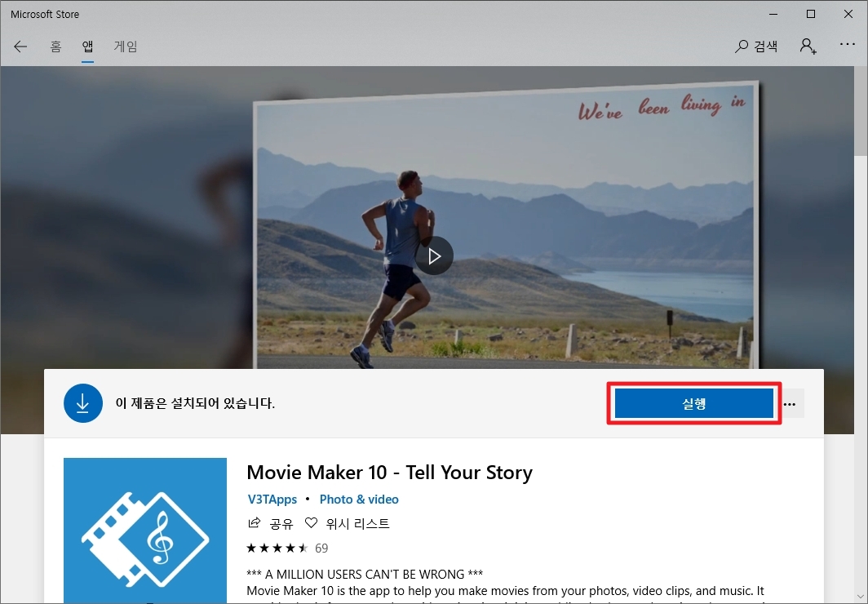Switch to the 게임 tab
Viewport: 868px width, 604px height.
[126, 47]
